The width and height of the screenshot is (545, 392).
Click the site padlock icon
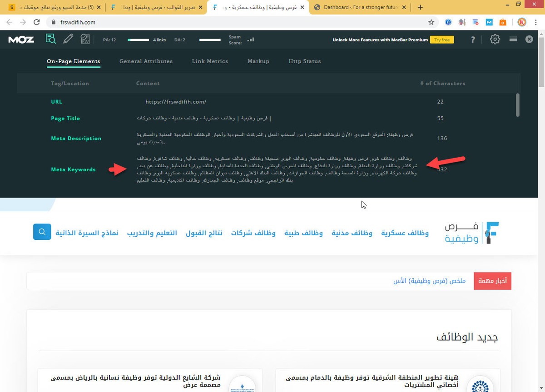[53, 22]
